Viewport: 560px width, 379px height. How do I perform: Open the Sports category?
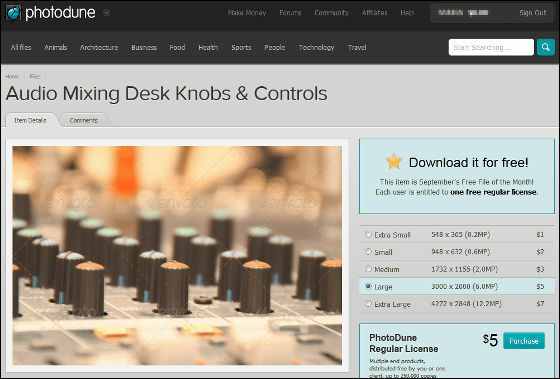coord(241,48)
